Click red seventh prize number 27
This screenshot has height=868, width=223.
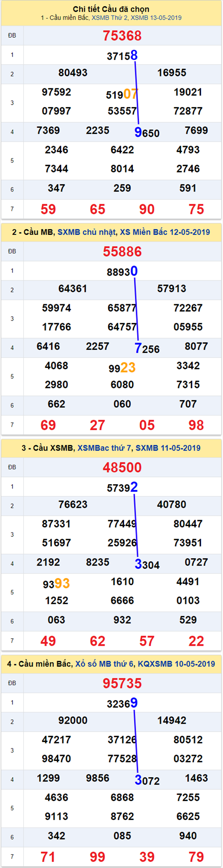pos(98,425)
